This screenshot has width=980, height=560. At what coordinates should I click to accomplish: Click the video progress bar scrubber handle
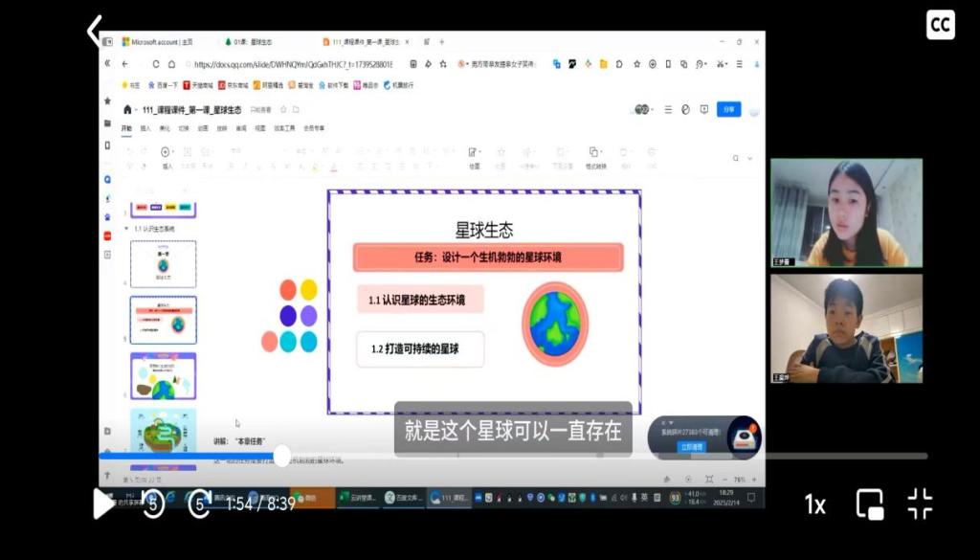coord(281,456)
